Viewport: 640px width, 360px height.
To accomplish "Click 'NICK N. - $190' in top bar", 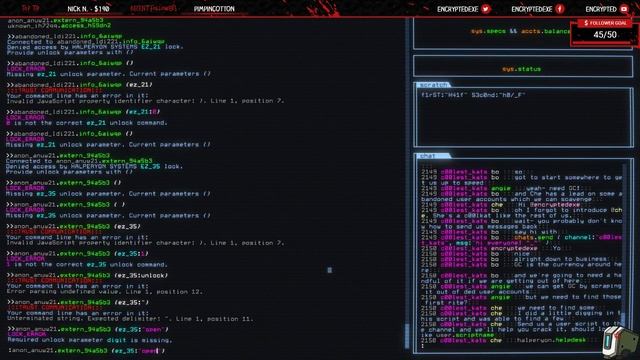I will (88, 9).
